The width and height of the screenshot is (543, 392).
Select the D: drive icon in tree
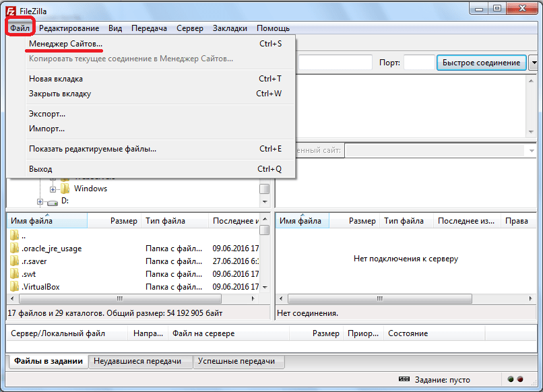coord(53,201)
